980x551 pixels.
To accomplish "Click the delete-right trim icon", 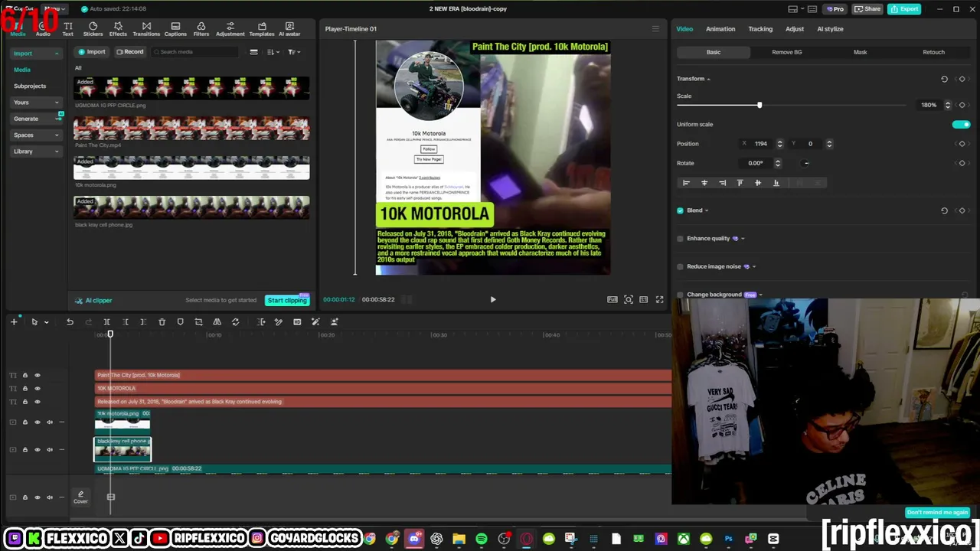I will 143,322.
